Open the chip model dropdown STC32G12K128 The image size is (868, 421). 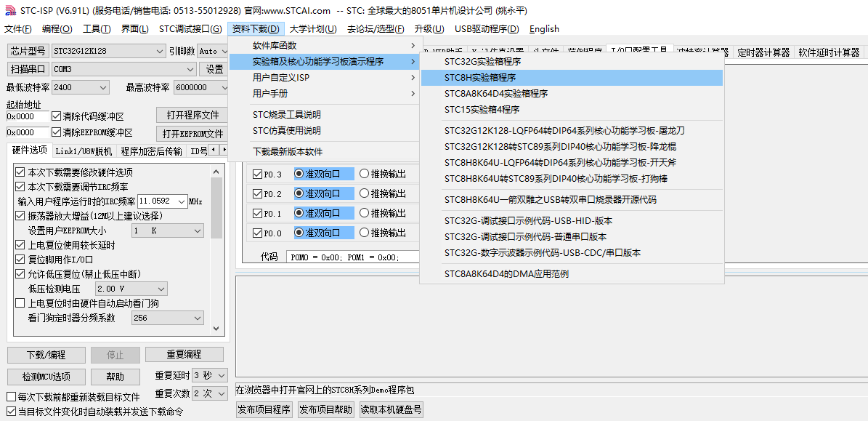pos(108,52)
